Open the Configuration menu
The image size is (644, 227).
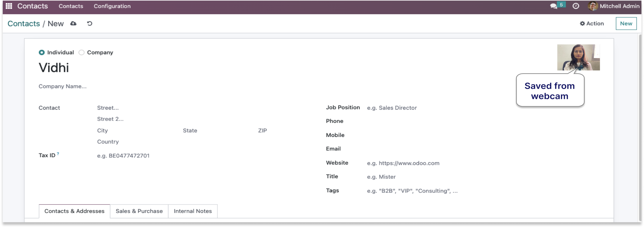pos(112,6)
